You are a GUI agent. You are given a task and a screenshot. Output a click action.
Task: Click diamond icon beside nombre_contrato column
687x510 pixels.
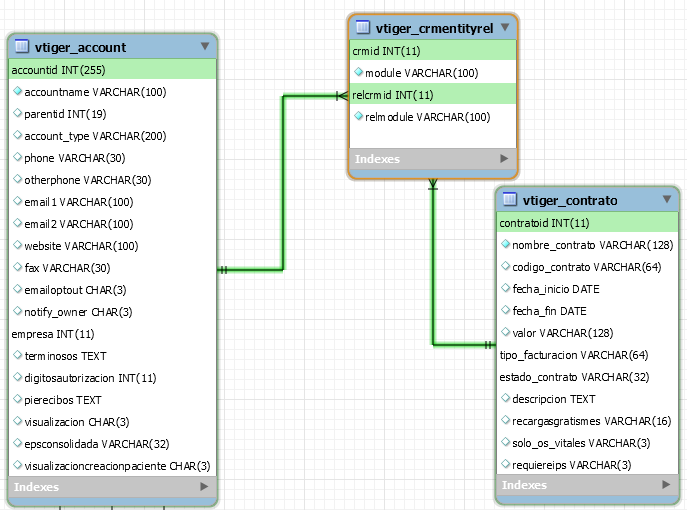(x=506, y=244)
